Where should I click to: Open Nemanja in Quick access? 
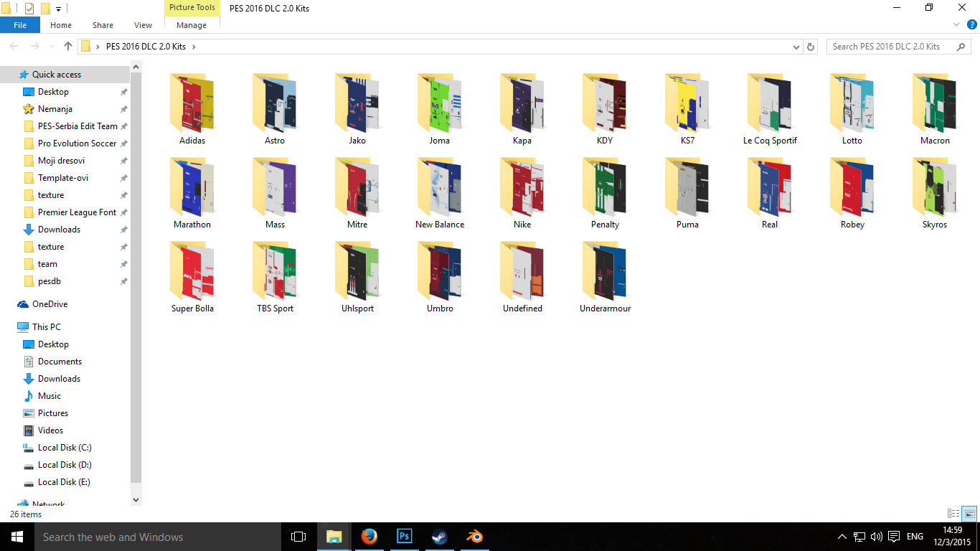(55, 109)
